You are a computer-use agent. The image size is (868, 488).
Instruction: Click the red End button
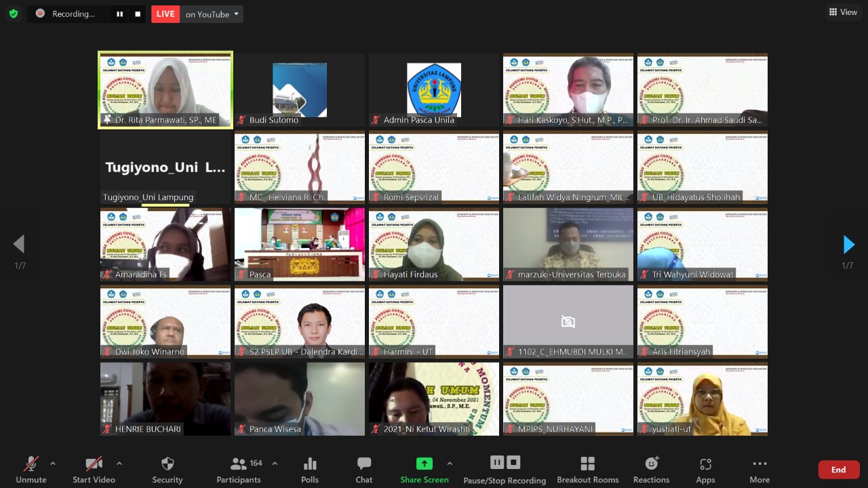pos(838,470)
